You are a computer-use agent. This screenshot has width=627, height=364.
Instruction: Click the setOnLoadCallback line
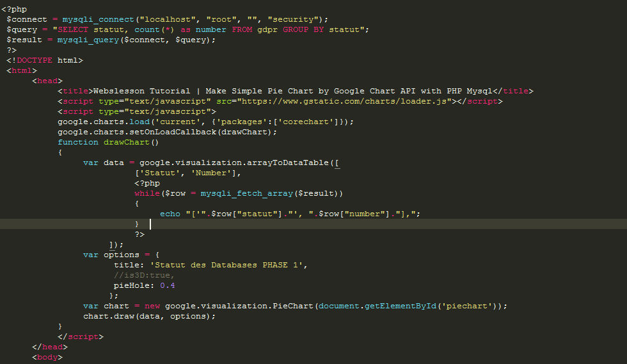coord(167,132)
